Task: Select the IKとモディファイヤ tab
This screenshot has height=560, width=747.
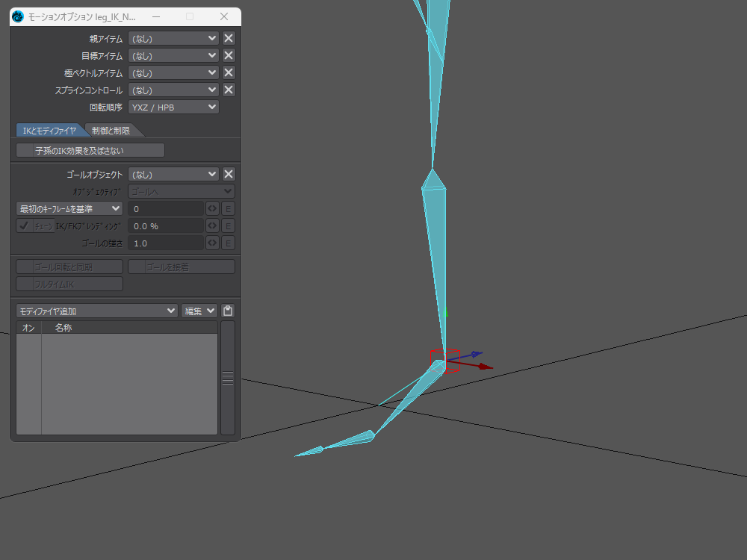Action: coord(49,131)
